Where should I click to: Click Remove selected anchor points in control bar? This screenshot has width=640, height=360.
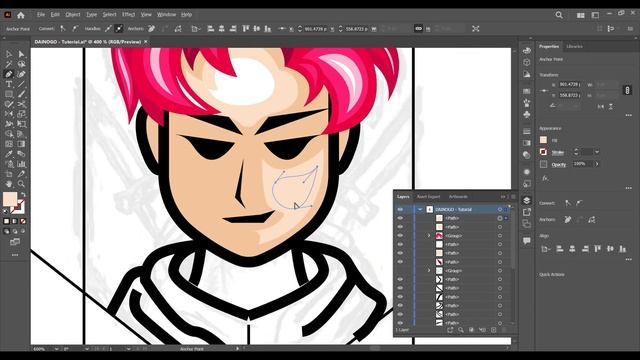151,29
